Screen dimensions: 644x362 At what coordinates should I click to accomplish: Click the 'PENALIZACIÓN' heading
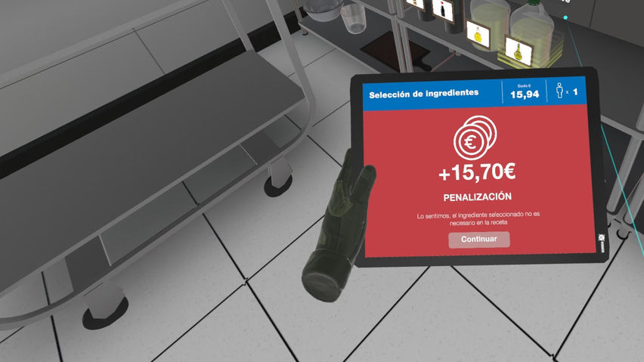[477, 197]
